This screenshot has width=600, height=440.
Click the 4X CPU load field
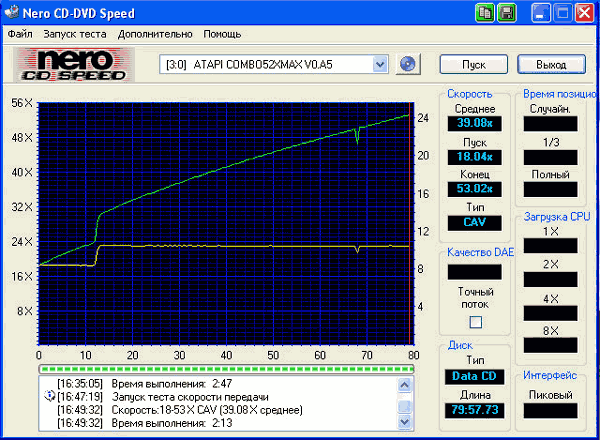(550, 313)
